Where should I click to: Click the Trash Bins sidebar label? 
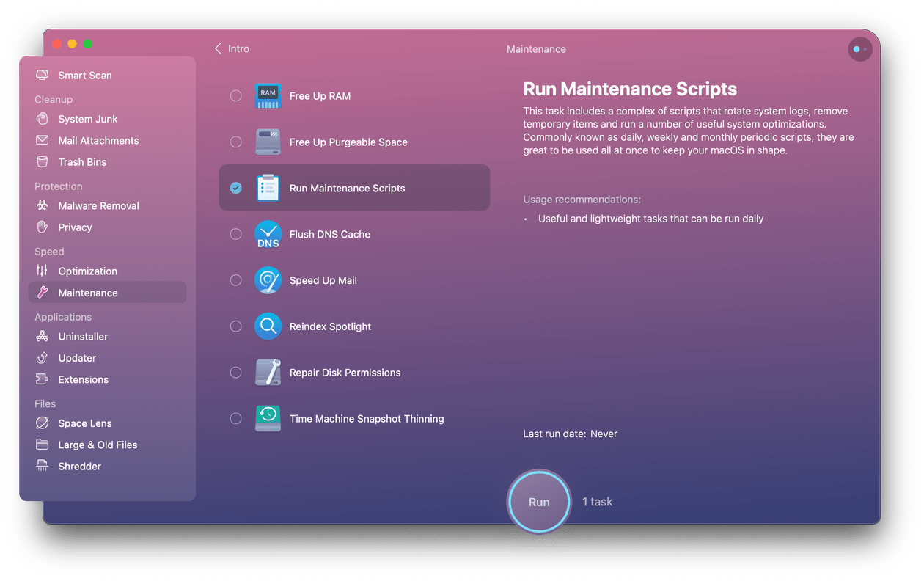(82, 162)
